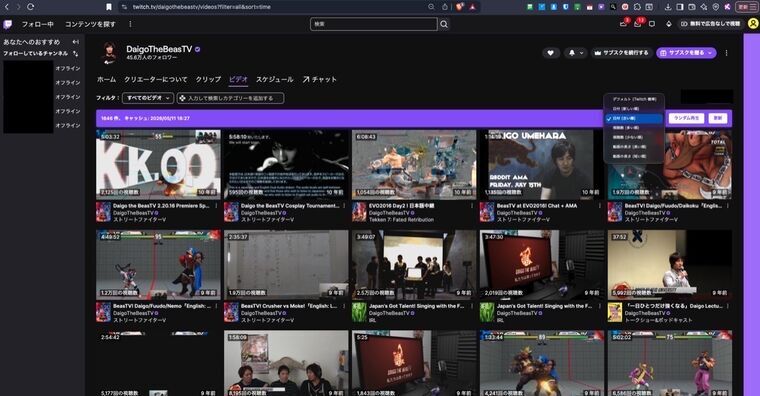Click the share icon in address bar
The width and height of the screenshot is (760, 396).
(445, 7)
